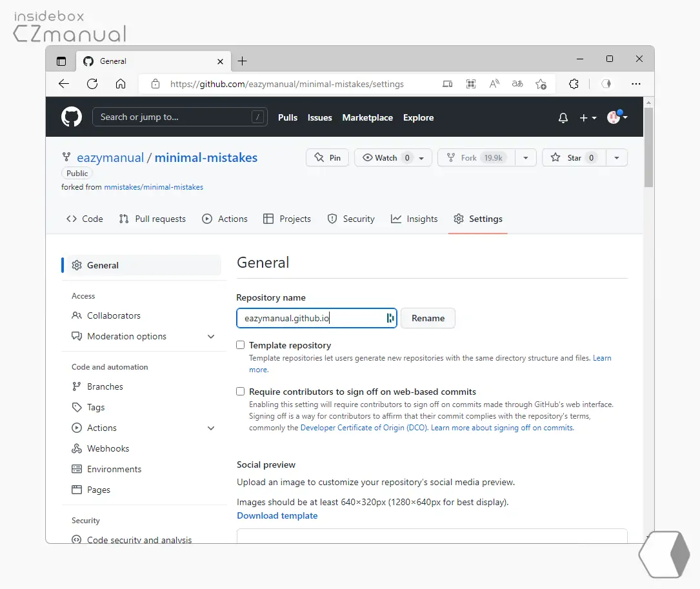Click the Pin repository button
The height and width of the screenshot is (589, 700).
coord(327,157)
